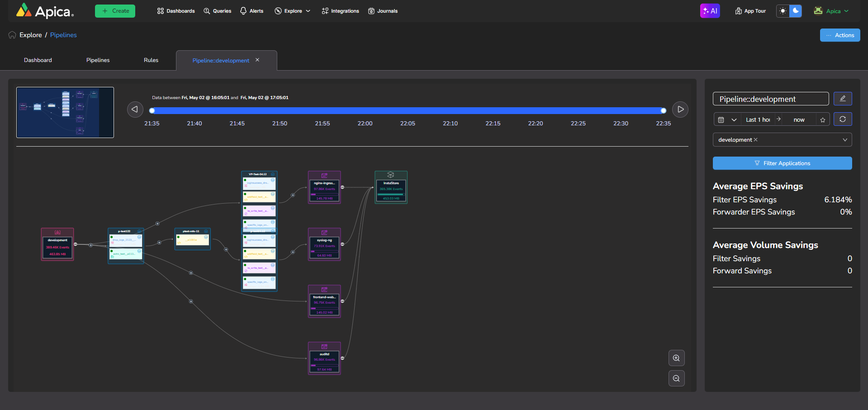This screenshot has width=868, height=410.
Task: Collapse the development source node output
Action: [76, 244]
